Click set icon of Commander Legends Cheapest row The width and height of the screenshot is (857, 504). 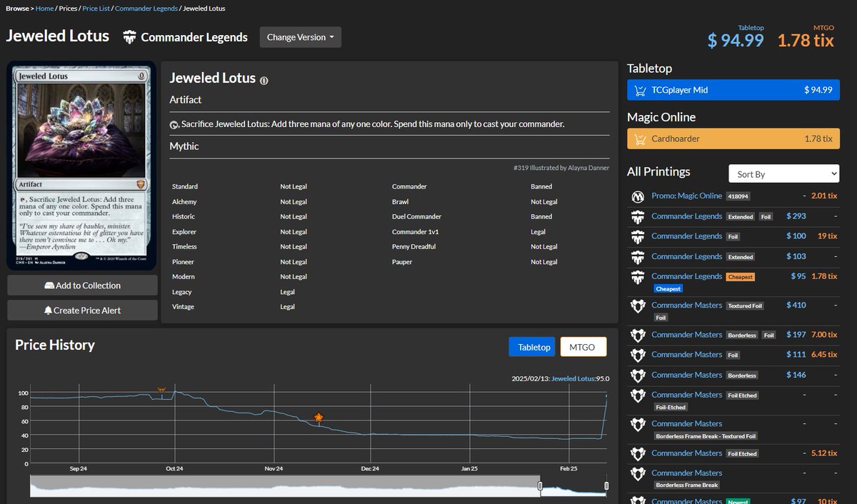pos(638,277)
